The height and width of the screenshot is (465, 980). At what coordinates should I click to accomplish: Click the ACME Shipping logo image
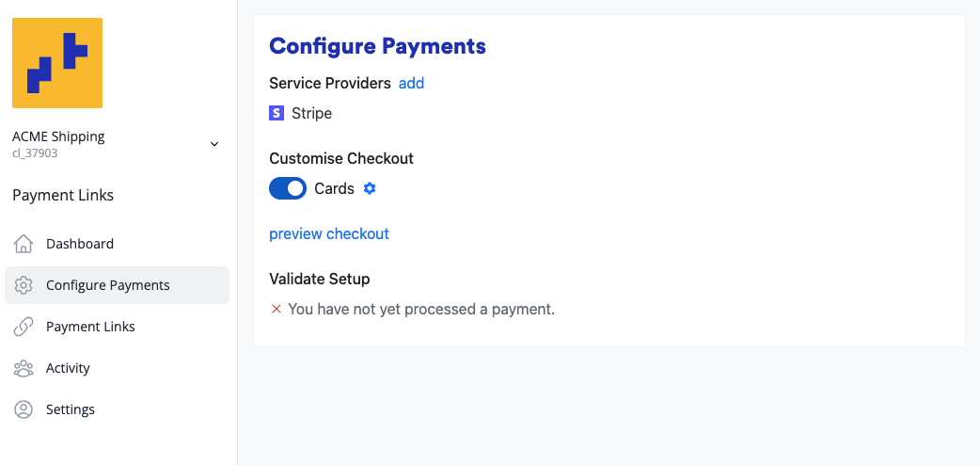click(57, 63)
